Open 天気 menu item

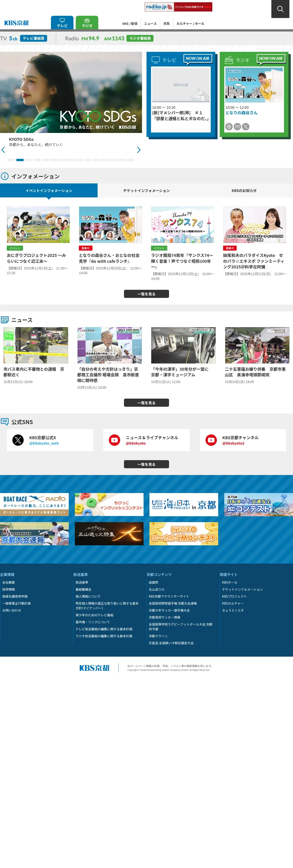tap(167, 24)
